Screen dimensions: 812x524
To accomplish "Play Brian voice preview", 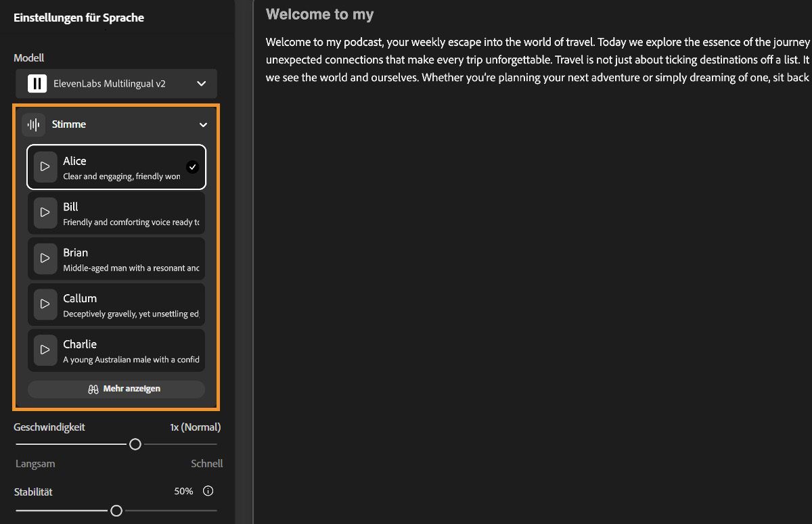I will (45, 258).
